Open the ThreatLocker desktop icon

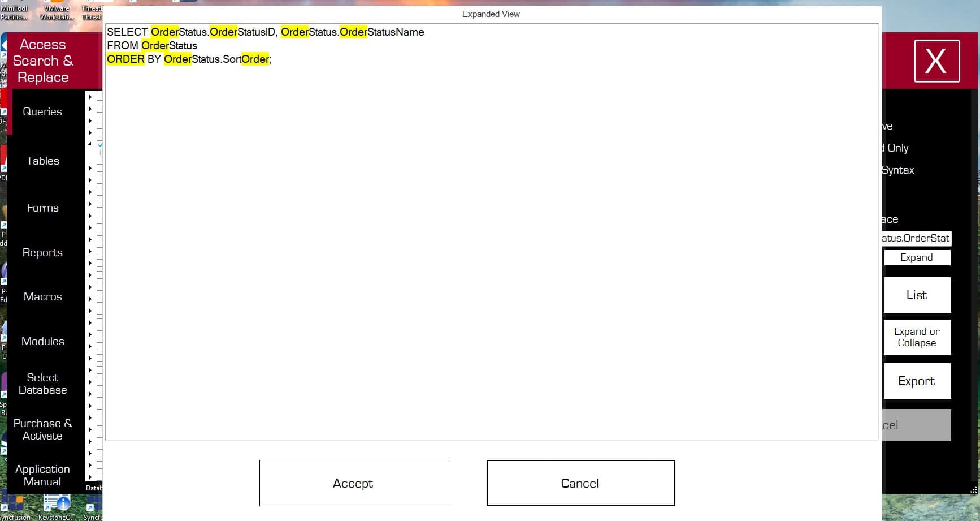tap(92, 8)
